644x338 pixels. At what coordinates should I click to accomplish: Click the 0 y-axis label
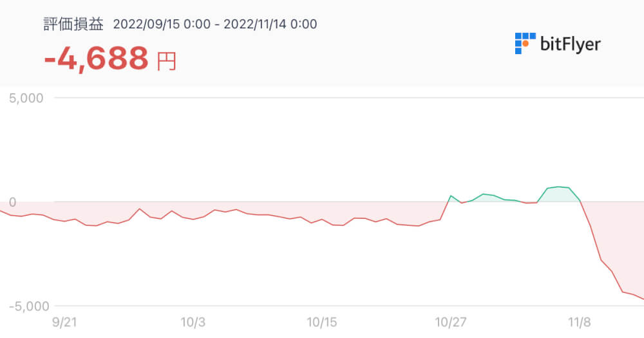point(12,203)
